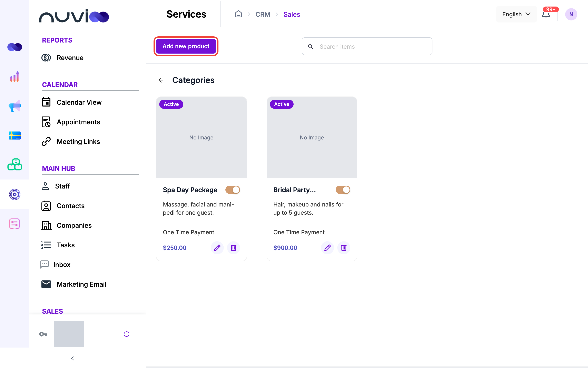This screenshot has height=368, width=588.
Task: Collapse the sidebar with the chevron
Action: [x=73, y=358]
